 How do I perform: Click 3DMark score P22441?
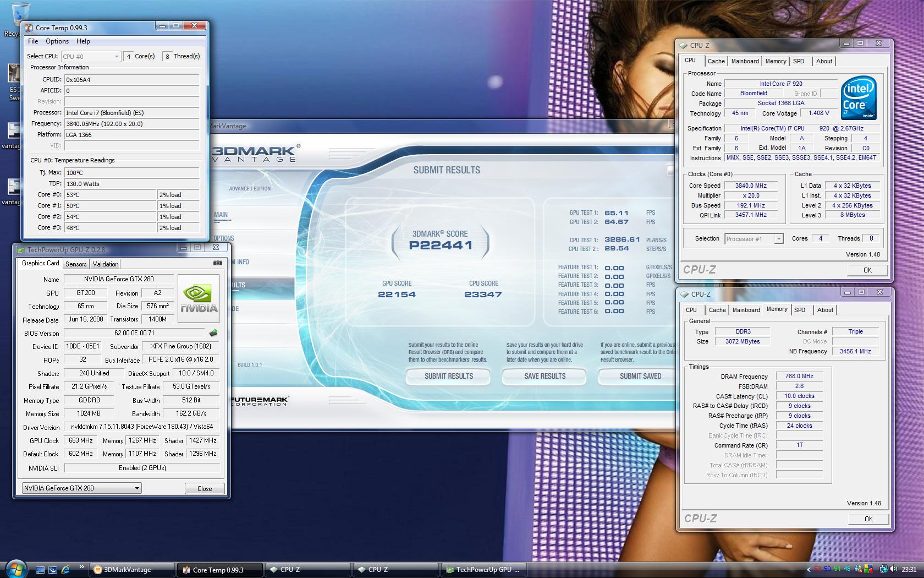[441, 246]
